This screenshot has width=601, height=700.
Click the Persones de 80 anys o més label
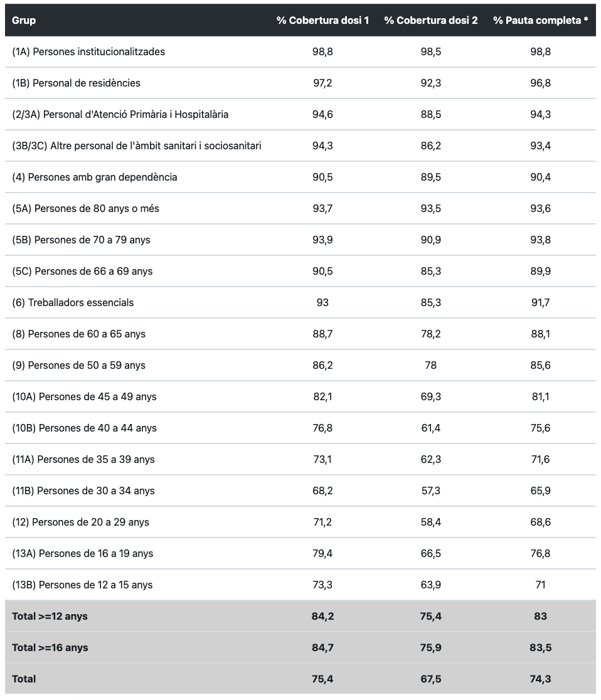tap(85, 208)
